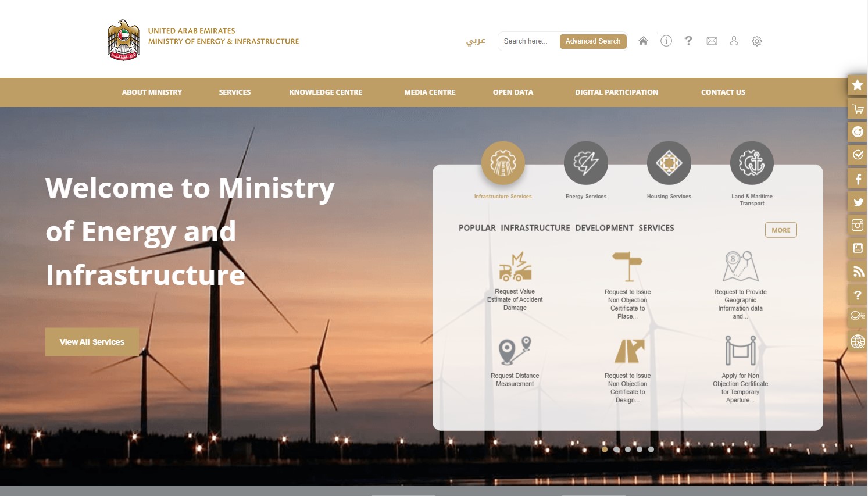
Task: Open the DIGITAL PARTICIPATION menu
Action: [617, 92]
